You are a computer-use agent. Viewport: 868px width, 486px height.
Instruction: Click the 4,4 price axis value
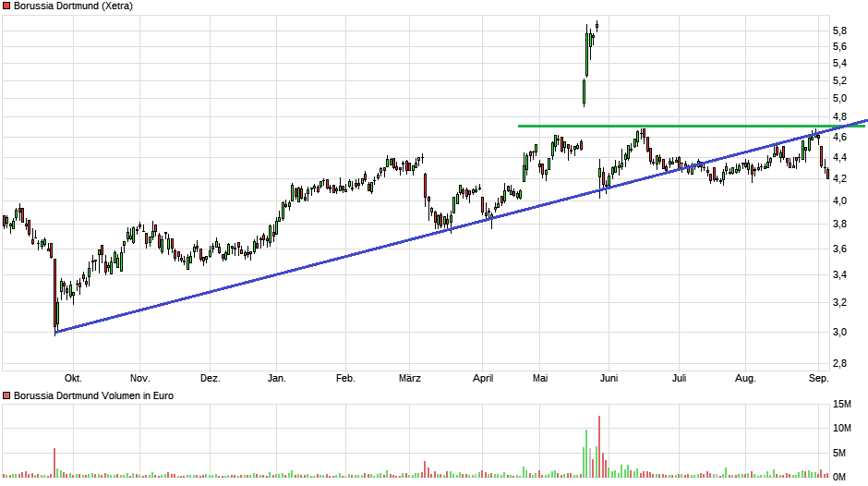click(839, 157)
